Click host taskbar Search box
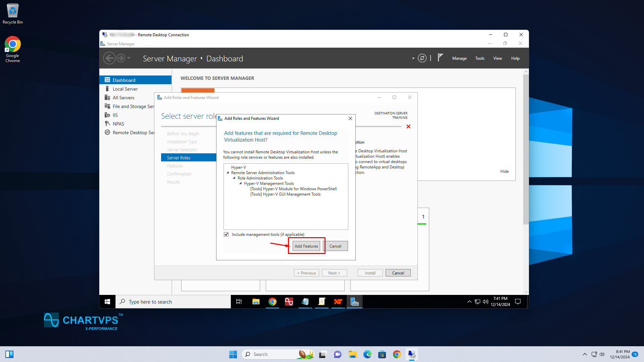This screenshot has height=362, width=644. click(x=278, y=354)
